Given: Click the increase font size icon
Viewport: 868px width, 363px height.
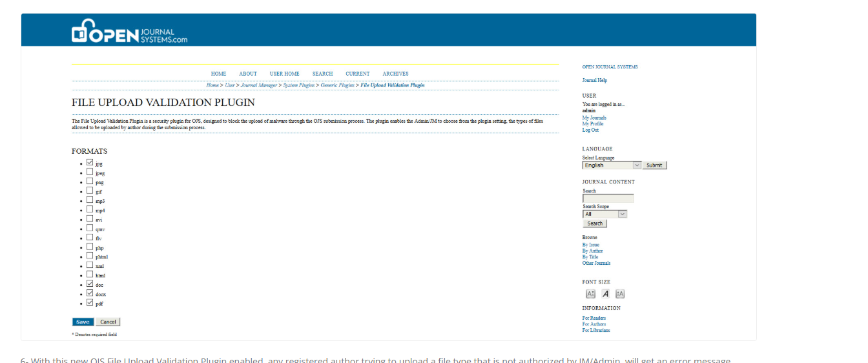Looking at the screenshot, I should point(620,294).
